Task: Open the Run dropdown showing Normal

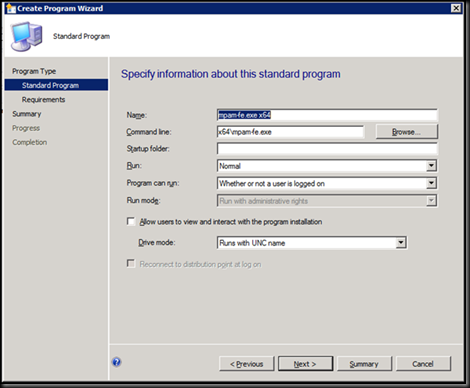Action: coord(431,166)
